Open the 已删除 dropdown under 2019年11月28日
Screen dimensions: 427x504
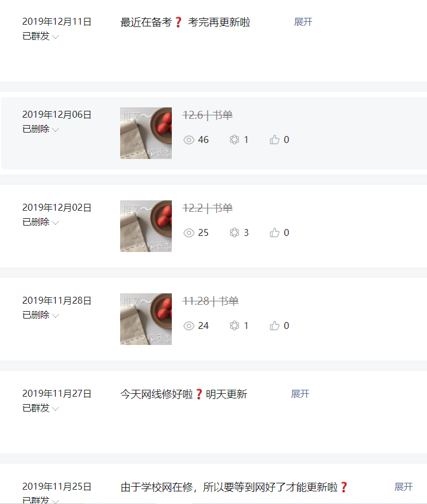tap(41, 315)
